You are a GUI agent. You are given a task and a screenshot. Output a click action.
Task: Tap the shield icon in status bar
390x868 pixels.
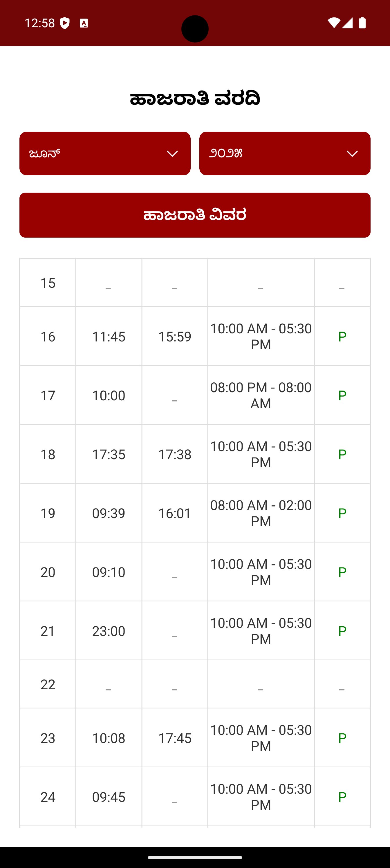65,23
